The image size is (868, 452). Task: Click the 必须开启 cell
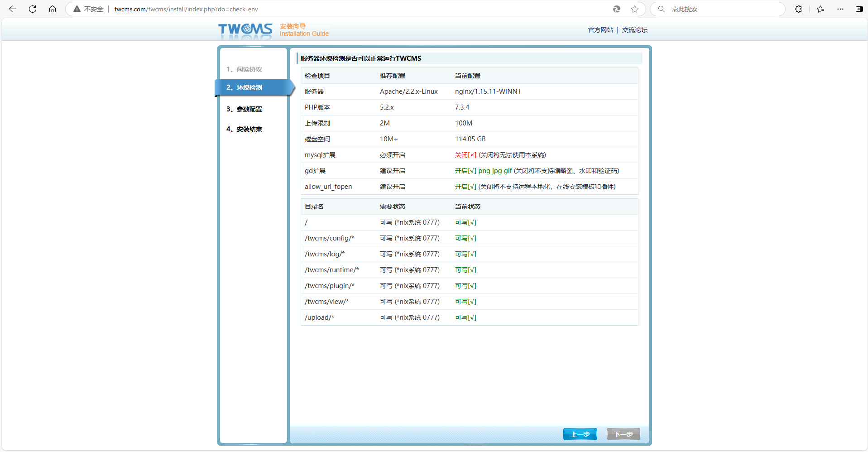(393, 155)
